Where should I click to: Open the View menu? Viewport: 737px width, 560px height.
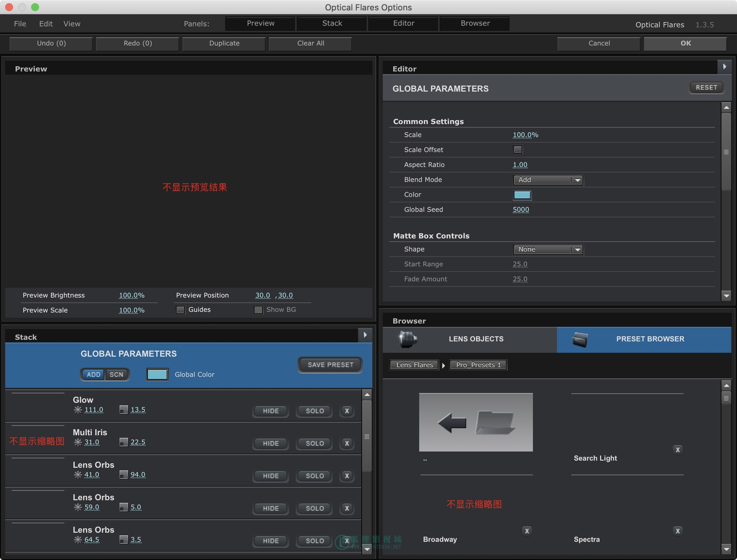tap(72, 24)
